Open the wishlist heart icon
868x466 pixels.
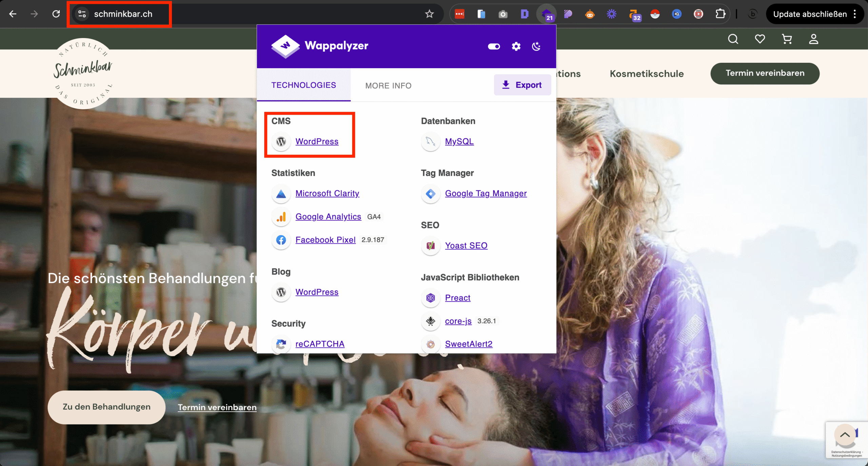coord(760,39)
